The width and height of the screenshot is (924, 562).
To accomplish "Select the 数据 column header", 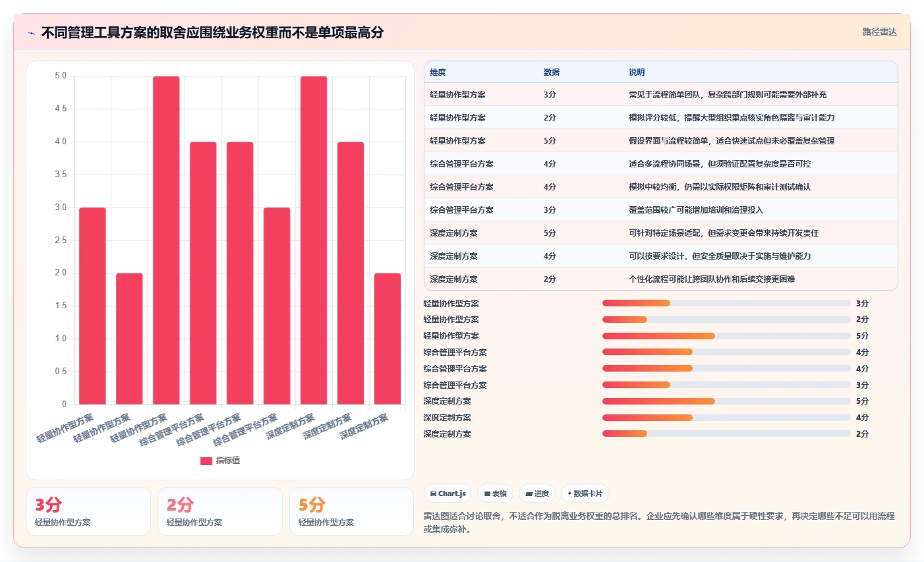I will (x=552, y=72).
